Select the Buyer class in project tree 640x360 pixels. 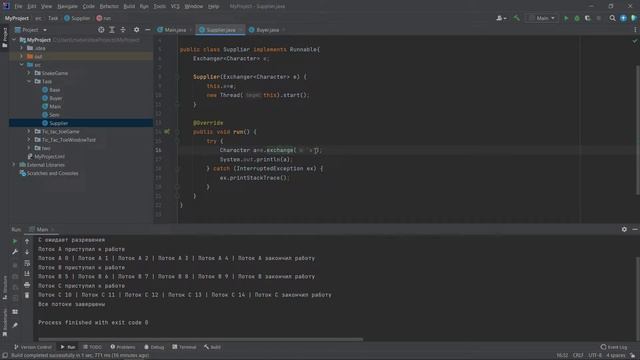click(x=52, y=98)
